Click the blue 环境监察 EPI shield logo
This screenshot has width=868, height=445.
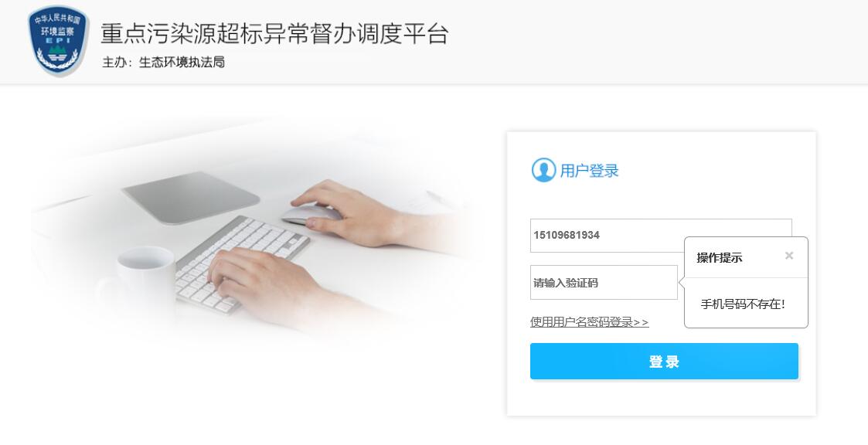pos(59,41)
